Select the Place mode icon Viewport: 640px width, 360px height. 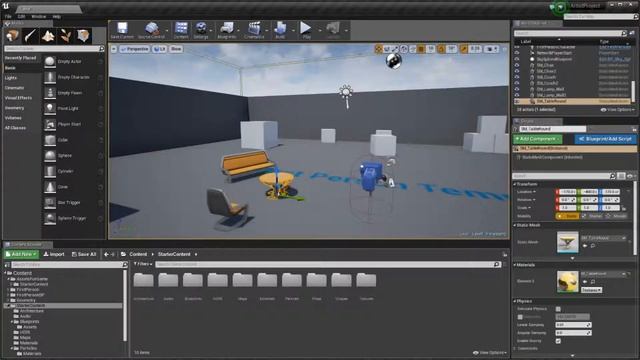(x=12, y=36)
